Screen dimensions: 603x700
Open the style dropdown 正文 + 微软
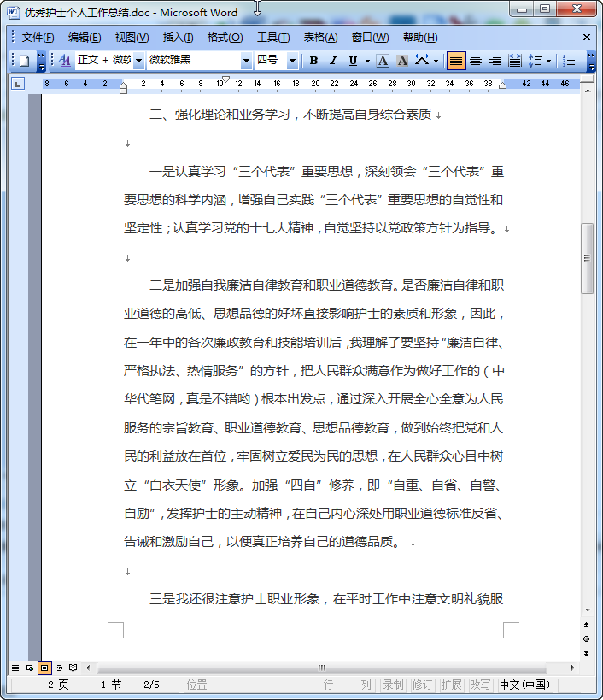(x=139, y=61)
